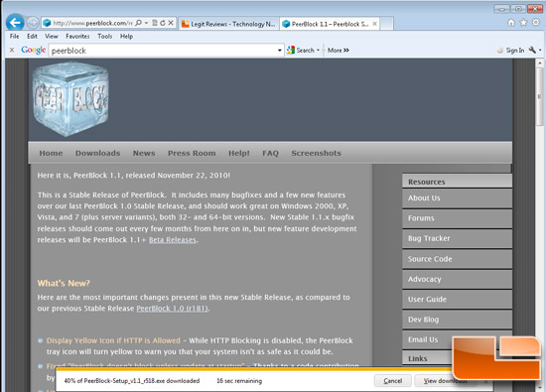546x392 pixels.
Task: Click the browser forward arrow button
Action: click(x=33, y=23)
